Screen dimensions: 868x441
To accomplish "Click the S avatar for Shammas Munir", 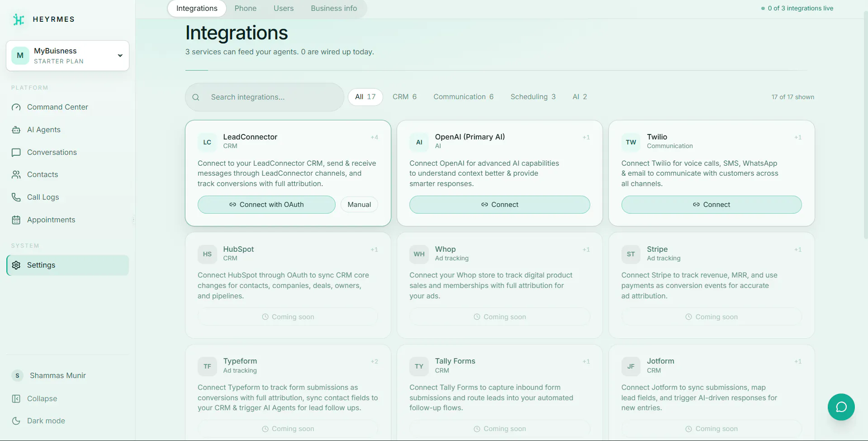I will tap(17, 376).
